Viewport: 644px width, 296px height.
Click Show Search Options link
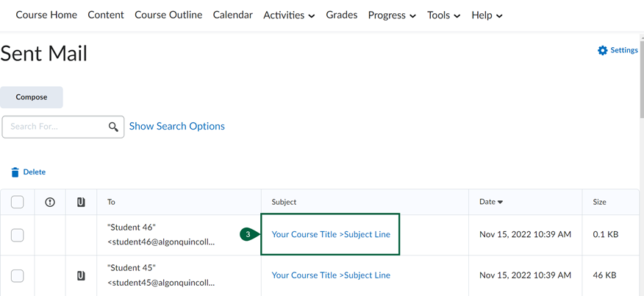177,126
